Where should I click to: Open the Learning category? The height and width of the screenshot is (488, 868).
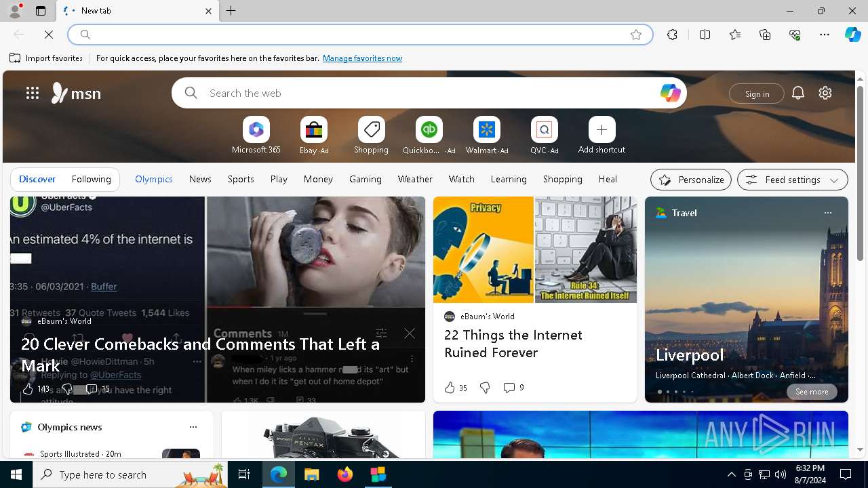click(509, 179)
